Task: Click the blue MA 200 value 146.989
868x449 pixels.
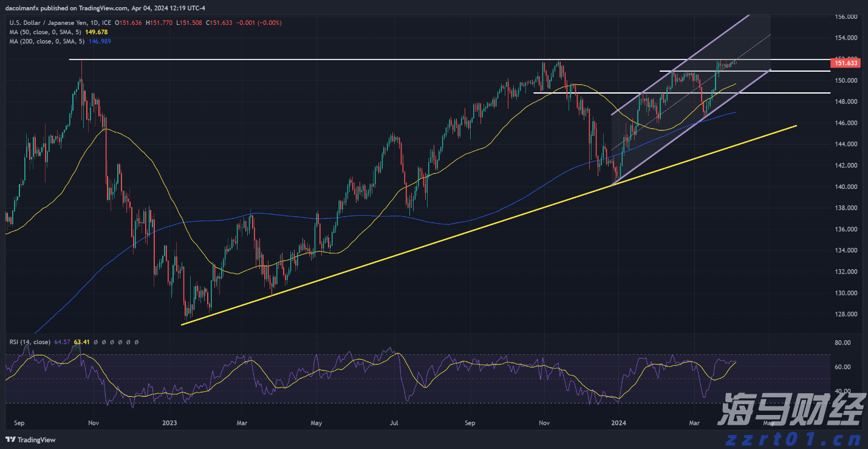Action: point(100,41)
